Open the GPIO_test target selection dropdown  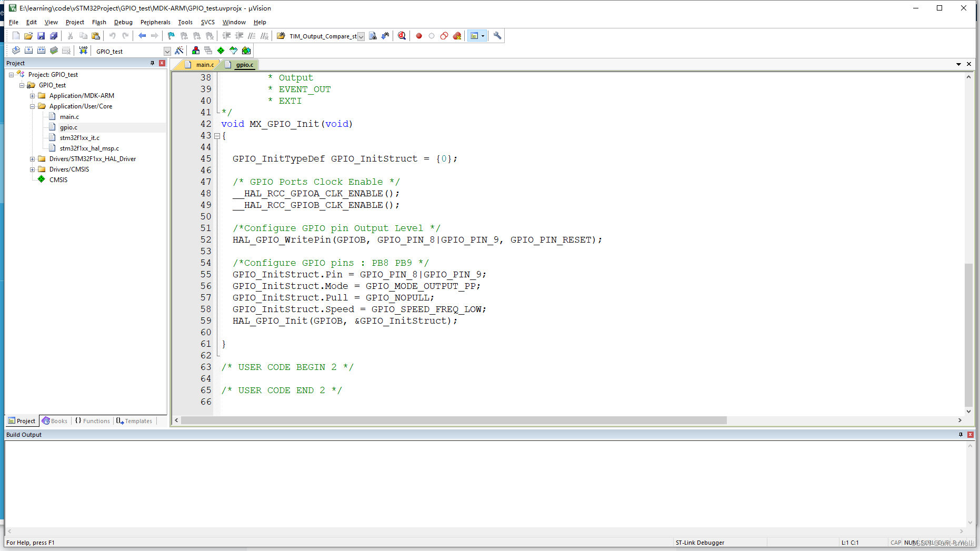tap(167, 51)
